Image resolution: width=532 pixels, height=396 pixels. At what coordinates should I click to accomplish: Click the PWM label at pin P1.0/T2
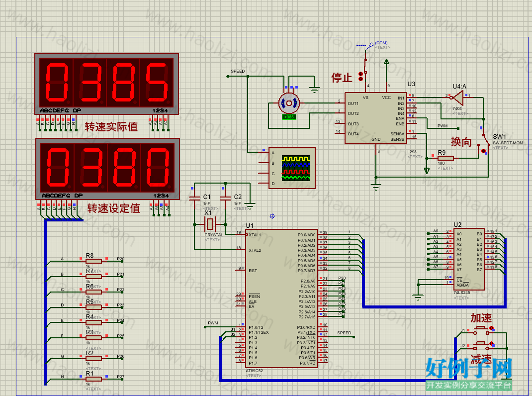[x=213, y=323]
